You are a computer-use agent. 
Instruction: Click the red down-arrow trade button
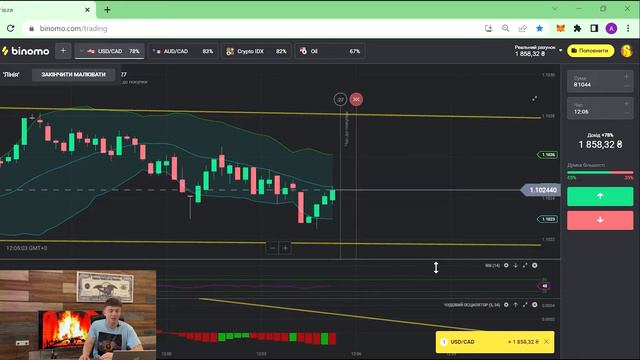point(600,220)
